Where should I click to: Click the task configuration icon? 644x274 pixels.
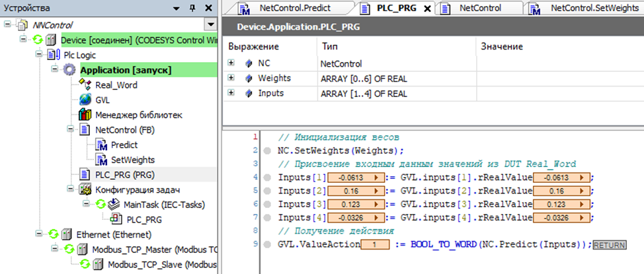coord(85,189)
